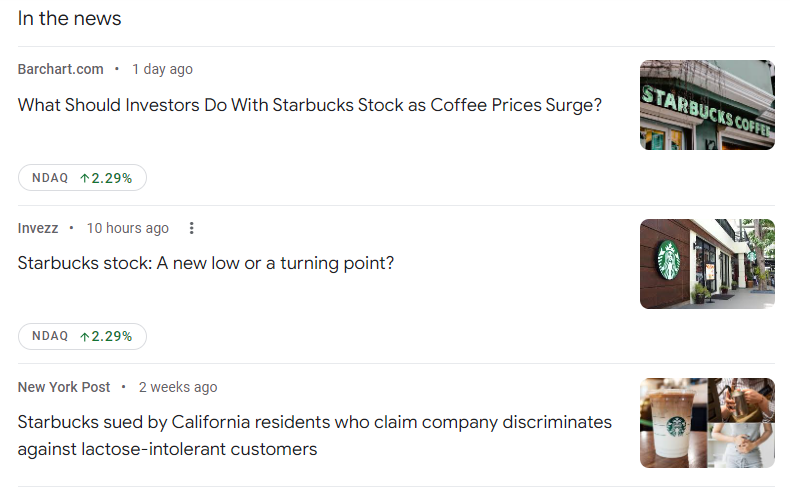Open Starbucks sued by California residents headline
Viewport: 790px width, 490px height.
[315, 436]
